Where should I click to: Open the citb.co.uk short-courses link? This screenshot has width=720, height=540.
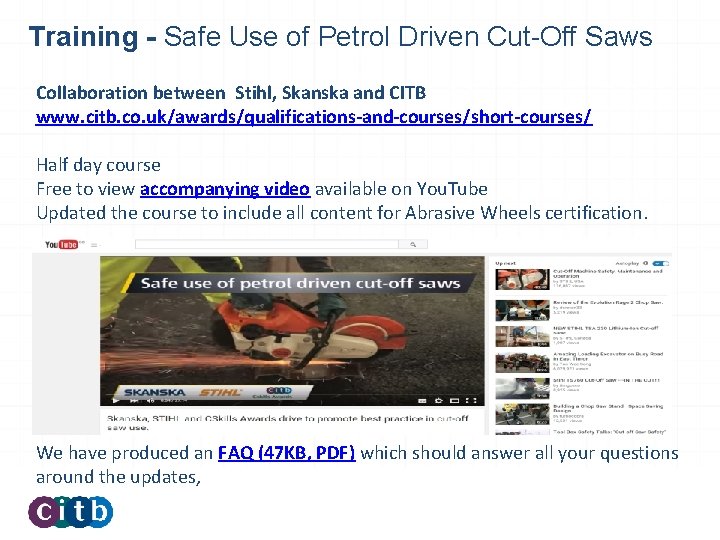pos(314,117)
